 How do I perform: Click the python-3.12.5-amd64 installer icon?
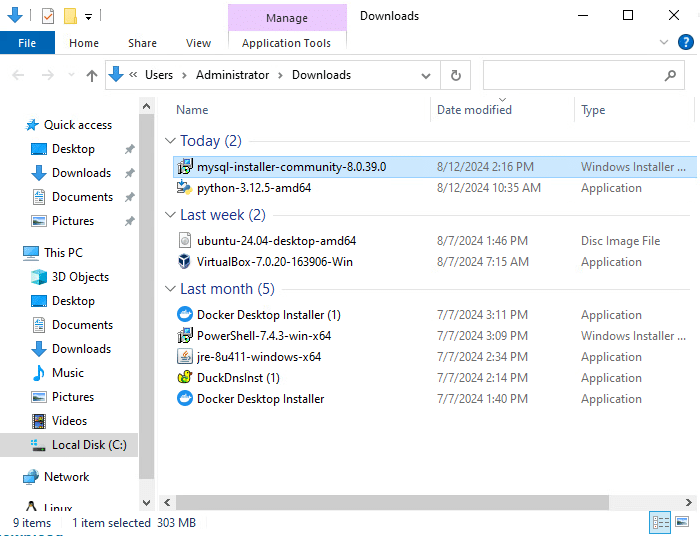(185, 188)
